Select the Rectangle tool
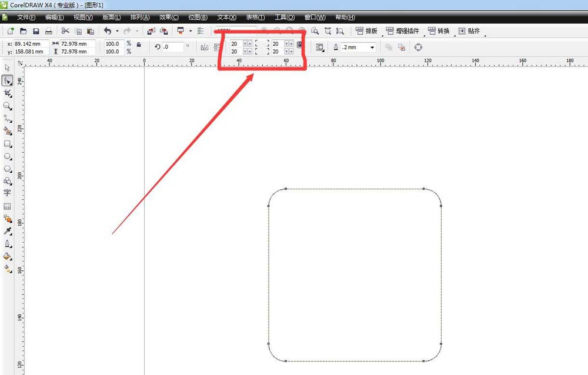Image resolution: width=588 pixels, height=375 pixels. click(x=7, y=143)
